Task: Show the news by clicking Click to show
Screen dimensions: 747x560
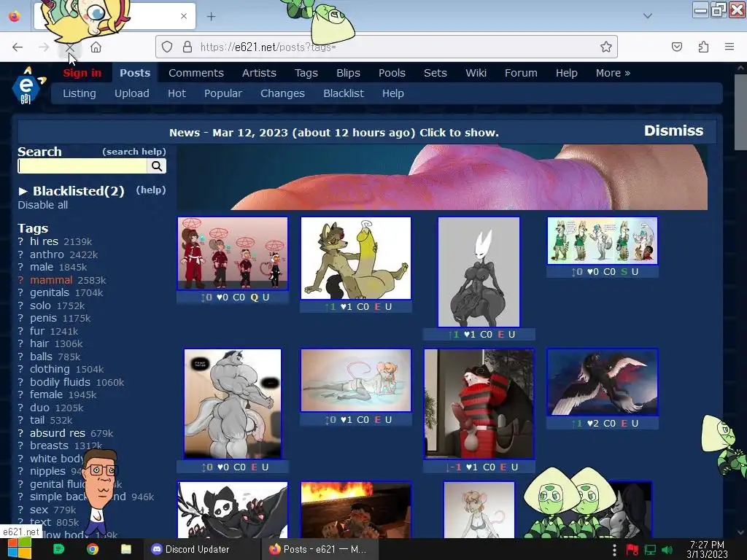Action: 459,133
